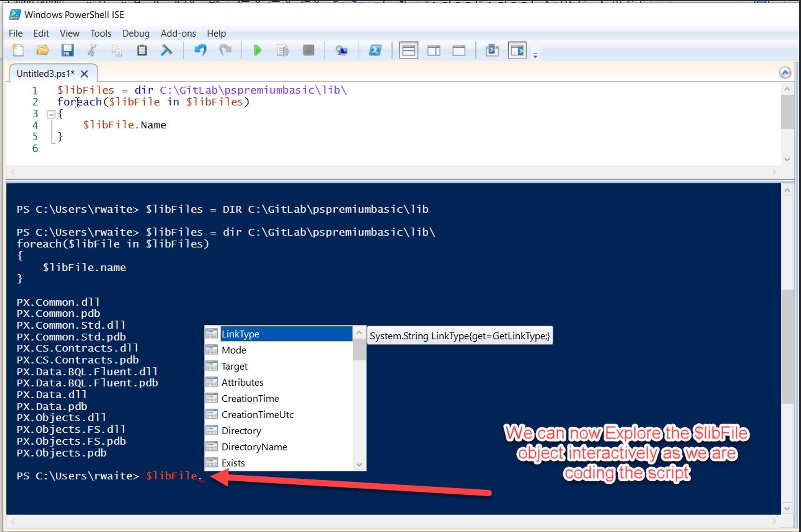Select CreationTime in the IntelliSense list
Viewport: 801px width, 532px height.
pyautogui.click(x=278, y=398)
